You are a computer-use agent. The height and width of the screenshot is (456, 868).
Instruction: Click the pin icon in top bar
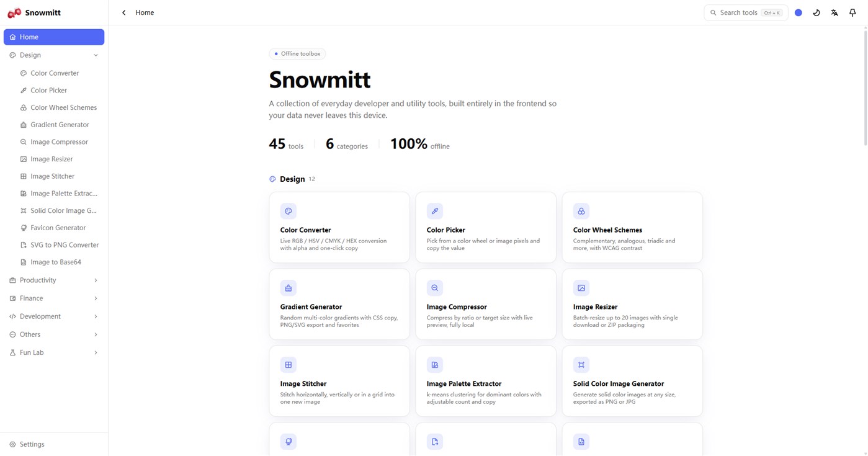[852, 12]
